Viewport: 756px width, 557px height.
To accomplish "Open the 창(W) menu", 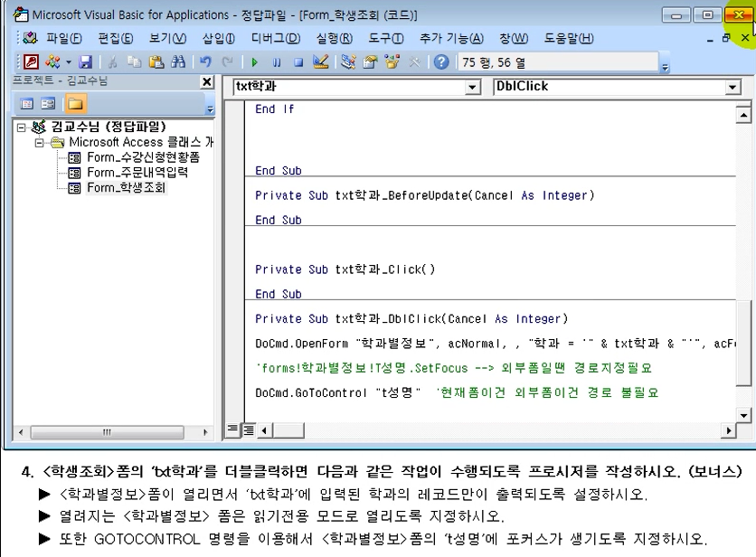I will coord(514,38).
